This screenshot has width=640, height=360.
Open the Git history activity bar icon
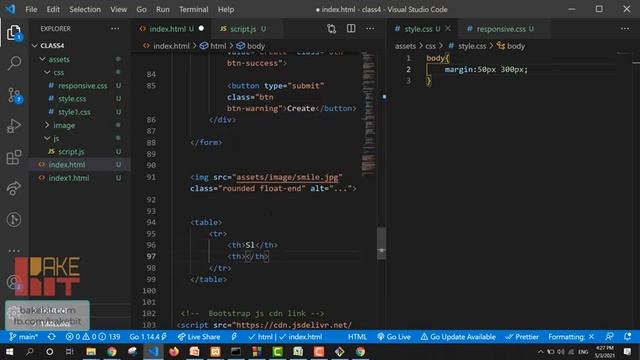(x=14, y=220)
